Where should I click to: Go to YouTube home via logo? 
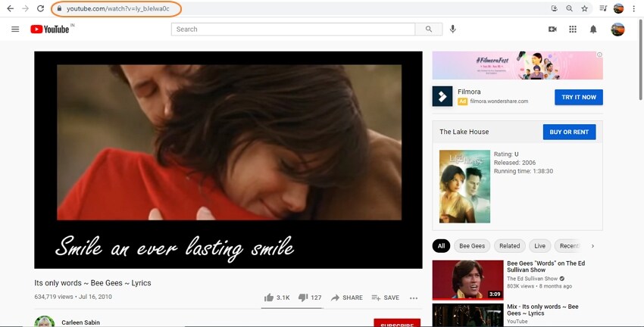pyautogui.click(x=50, y=29)
